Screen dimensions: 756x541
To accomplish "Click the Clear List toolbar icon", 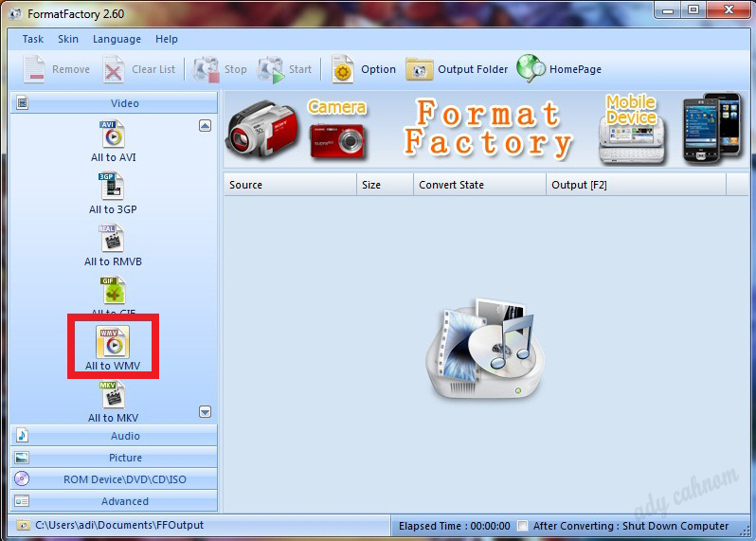I will tap(114, 69).
